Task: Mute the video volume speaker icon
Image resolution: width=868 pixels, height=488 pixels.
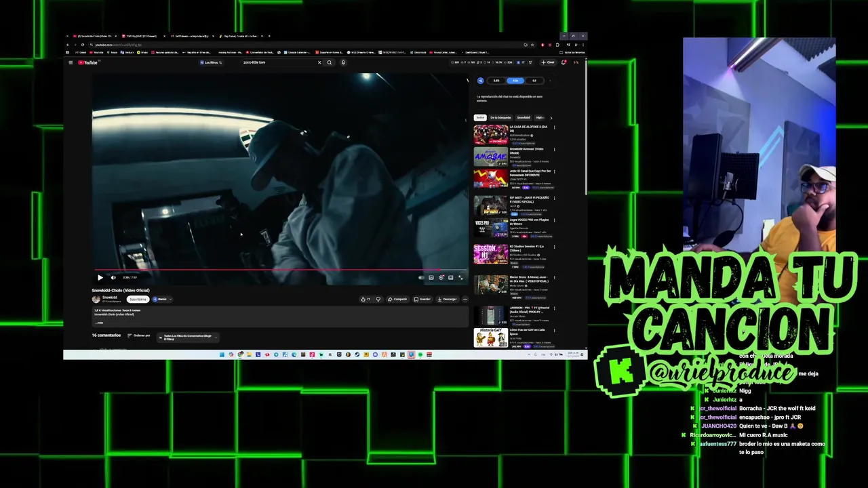Action: tap(113, 277)
